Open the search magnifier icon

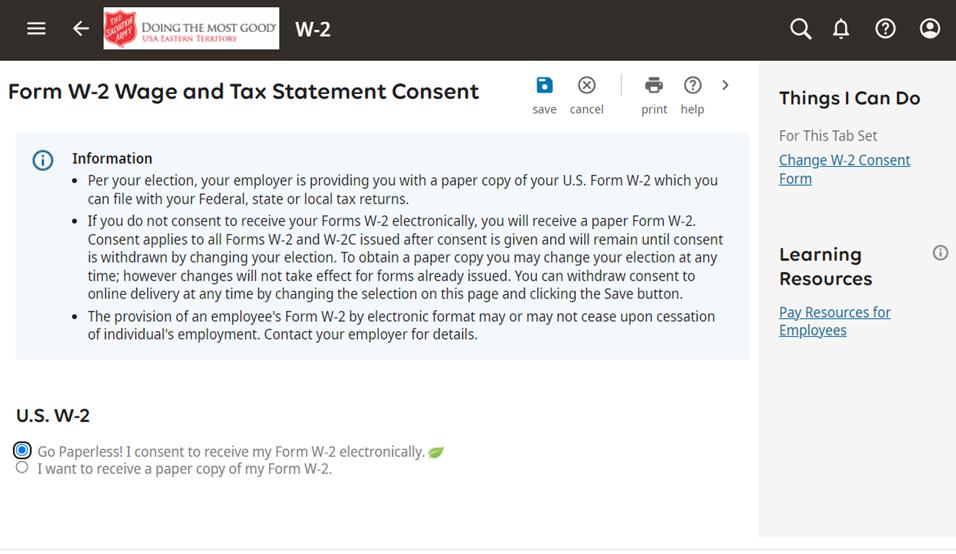[800, 29]
